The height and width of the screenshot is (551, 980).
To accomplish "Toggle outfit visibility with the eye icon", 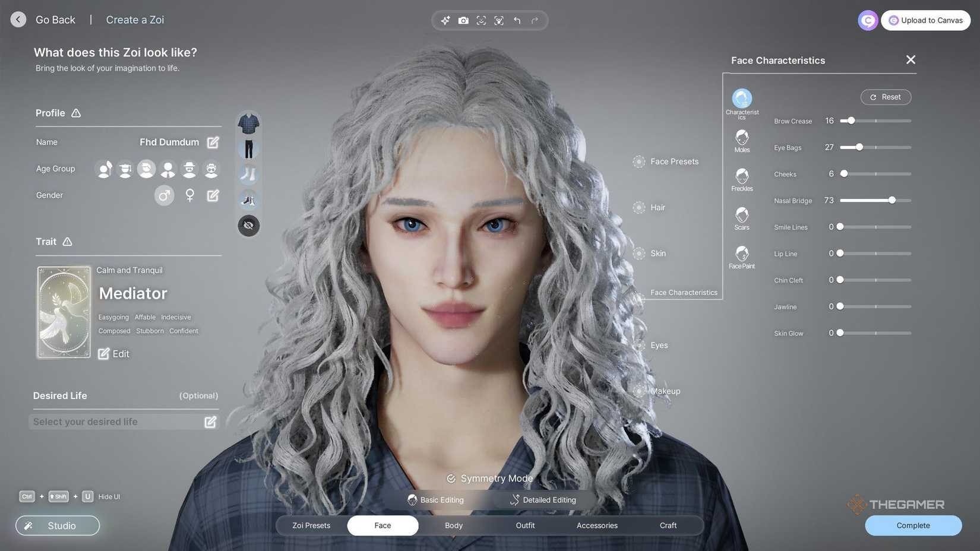I will pyautogui.click(x=248, y=225).
